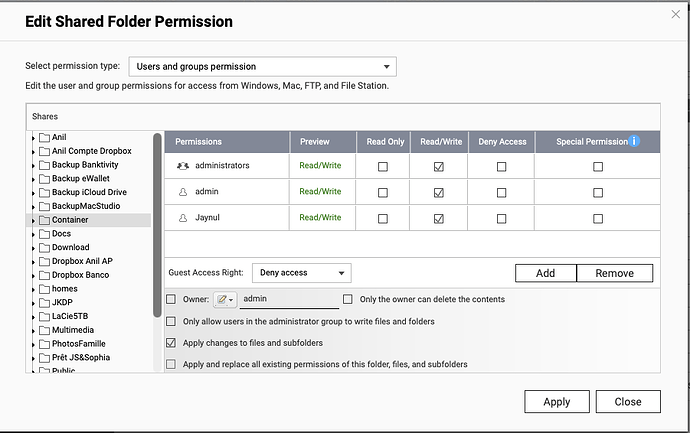Open the Guest Access Right dropdown
The image size is (690, 433).
tap(301, 273)
